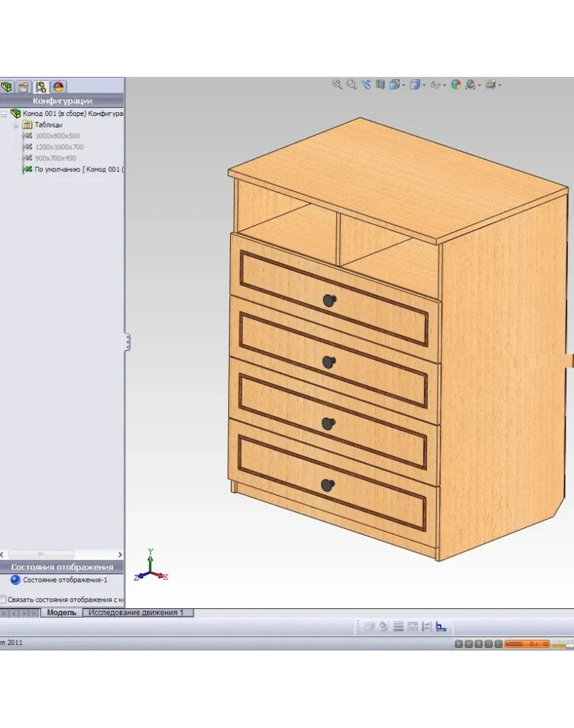Open the ConfigurationManager tab icon

[x=41, y=87]
